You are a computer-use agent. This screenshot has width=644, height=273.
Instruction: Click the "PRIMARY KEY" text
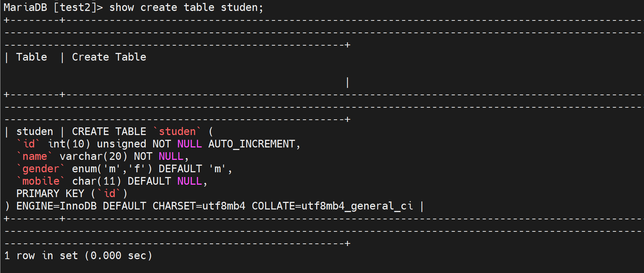pyautogui.click(x=50, y=193)
